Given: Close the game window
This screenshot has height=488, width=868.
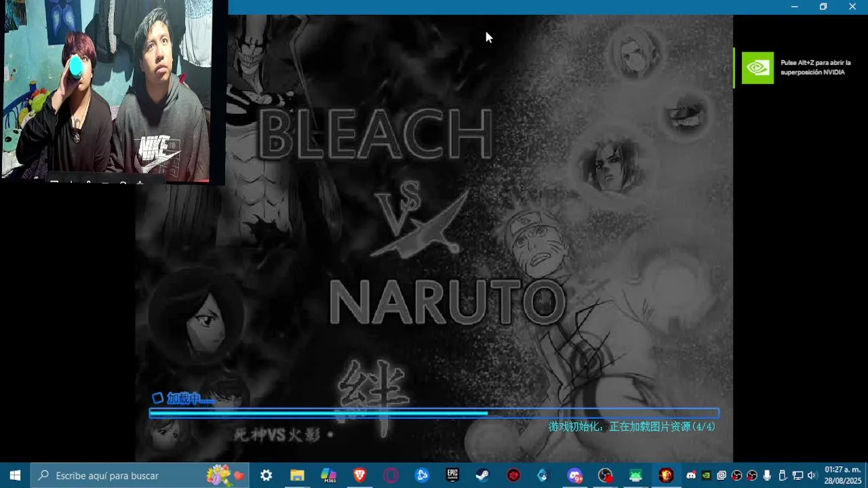Looking at the screenshot, I should click(852, 7).
